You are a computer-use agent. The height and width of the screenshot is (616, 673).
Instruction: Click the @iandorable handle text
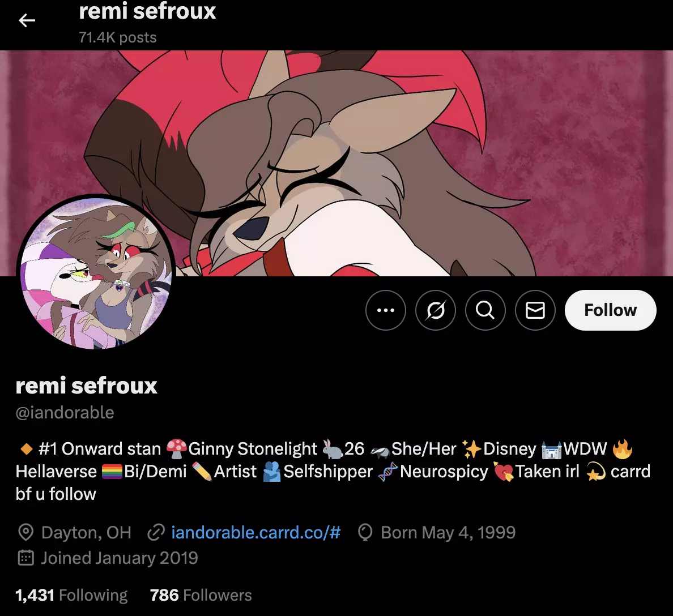(65, 412)
